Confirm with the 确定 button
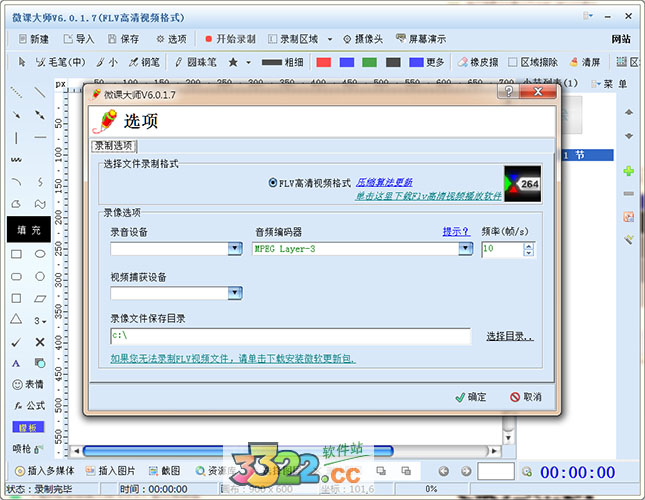The width and height of the screenshot is (645, 500). click(x=471, y=397)
